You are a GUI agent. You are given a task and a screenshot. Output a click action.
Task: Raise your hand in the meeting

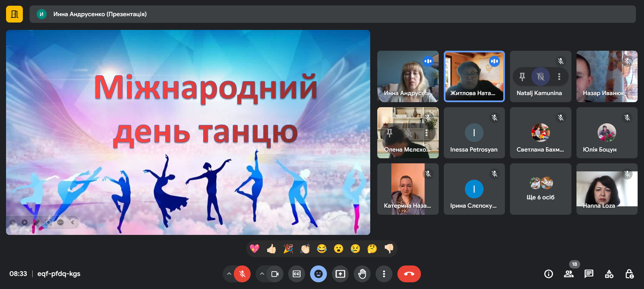(362, 274)
